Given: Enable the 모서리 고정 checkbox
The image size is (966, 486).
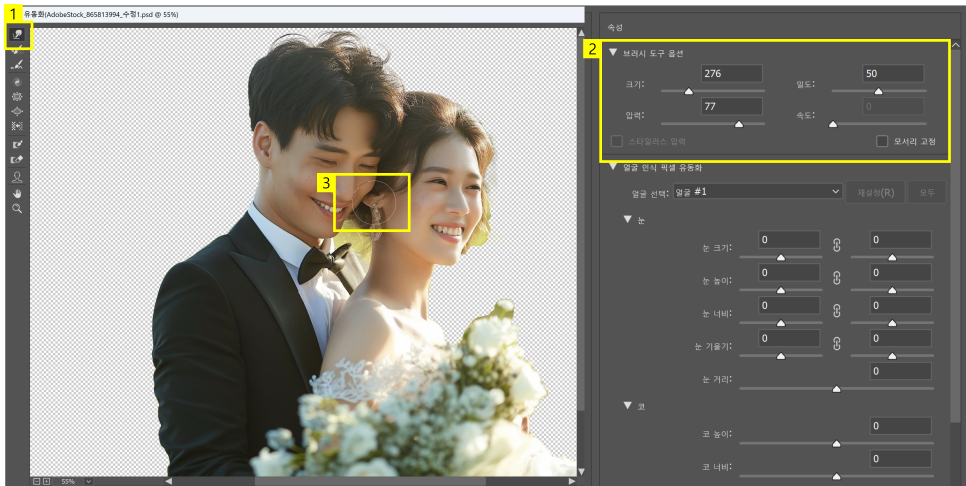Looking at the screenshot, I should point(882,142).
